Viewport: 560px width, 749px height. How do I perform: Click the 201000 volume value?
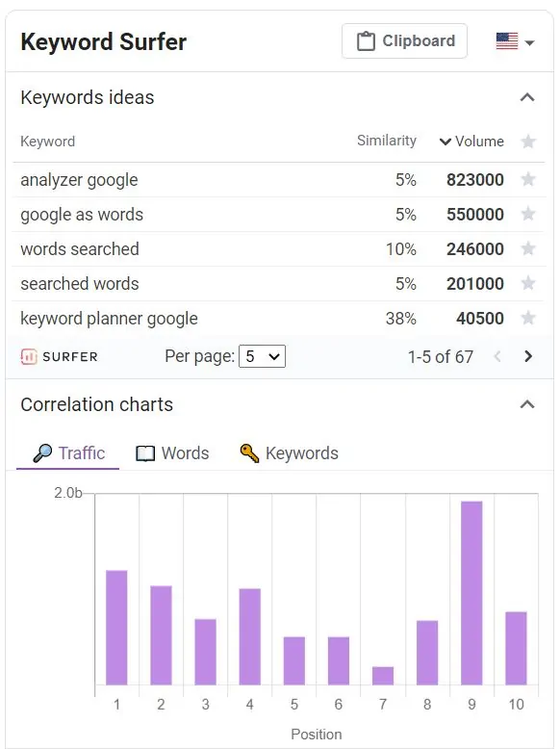tap(475, 284)
